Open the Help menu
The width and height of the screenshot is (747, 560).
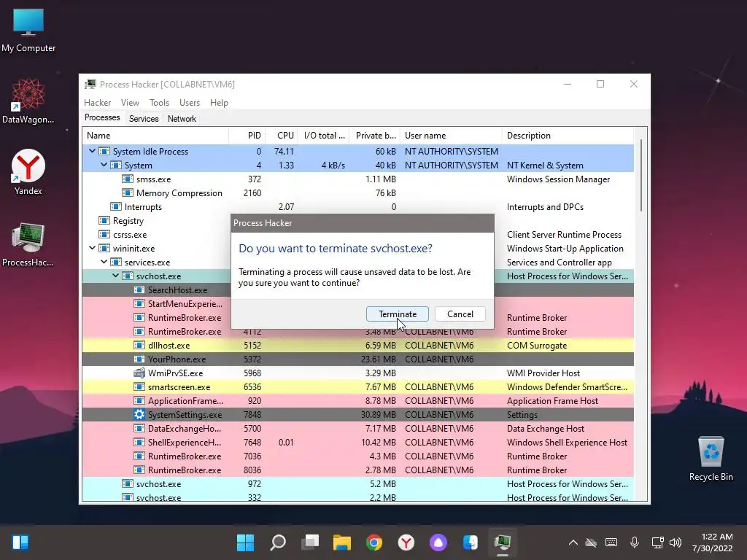click(x=219, y=102)
